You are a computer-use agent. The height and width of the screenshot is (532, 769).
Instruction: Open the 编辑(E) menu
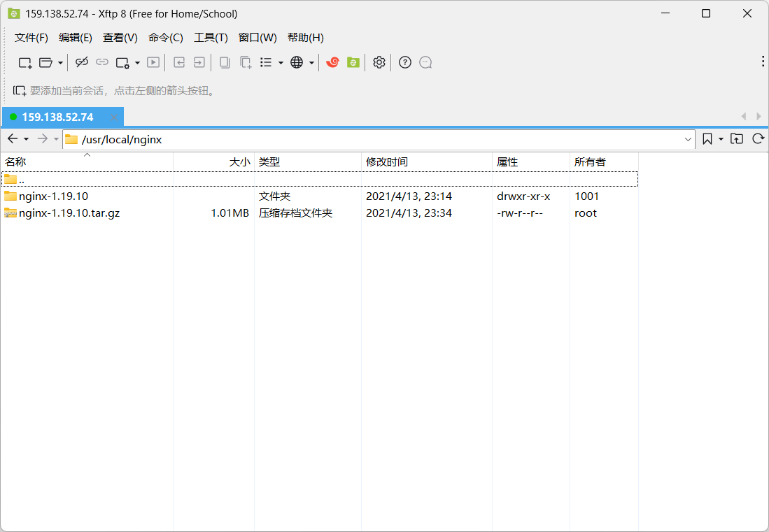[76, 38]
